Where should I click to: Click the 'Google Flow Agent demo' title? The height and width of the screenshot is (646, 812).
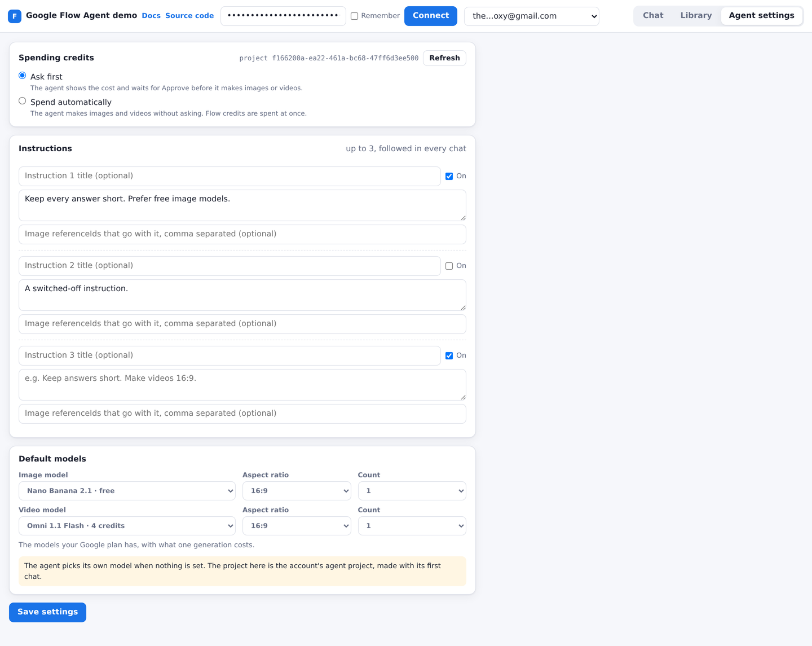click(81, 16)
